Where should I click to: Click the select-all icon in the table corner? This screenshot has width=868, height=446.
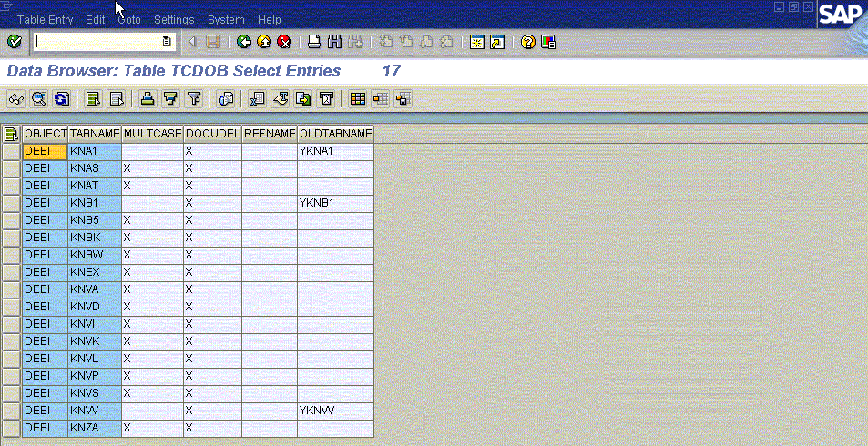click(x=12, y=134)
